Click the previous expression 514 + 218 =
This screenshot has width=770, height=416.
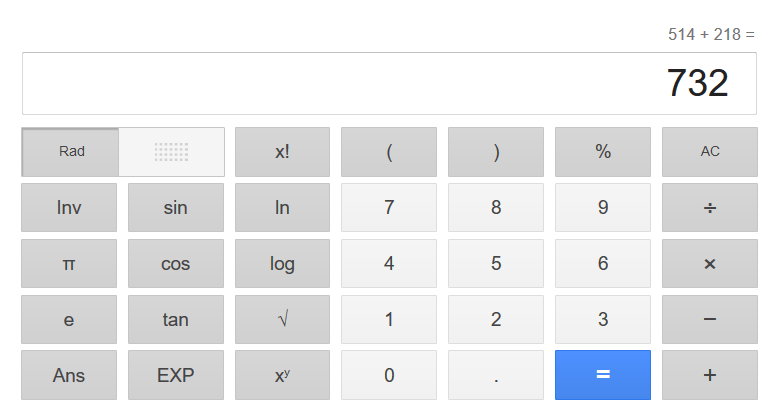click(x=711, y=35)
